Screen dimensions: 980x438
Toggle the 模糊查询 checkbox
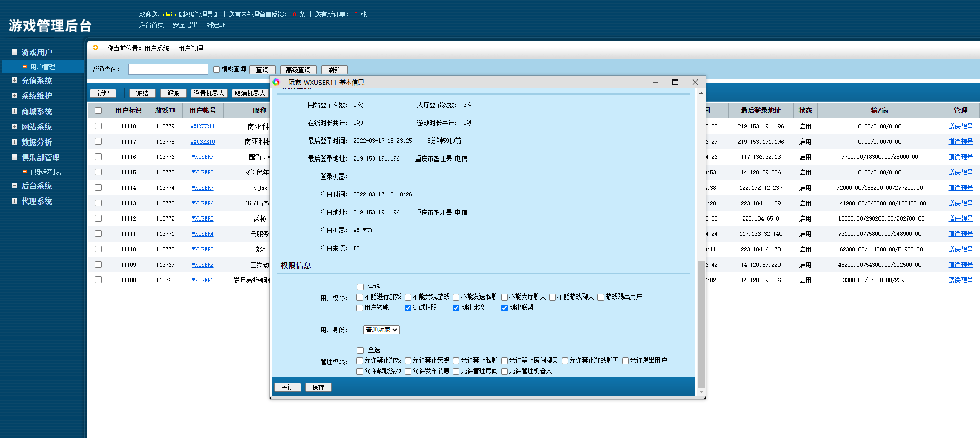tap(216, 69)
